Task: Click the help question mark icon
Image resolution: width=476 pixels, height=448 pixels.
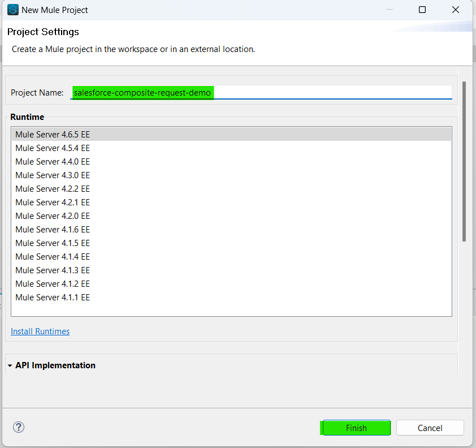Action: coord(19,427)
